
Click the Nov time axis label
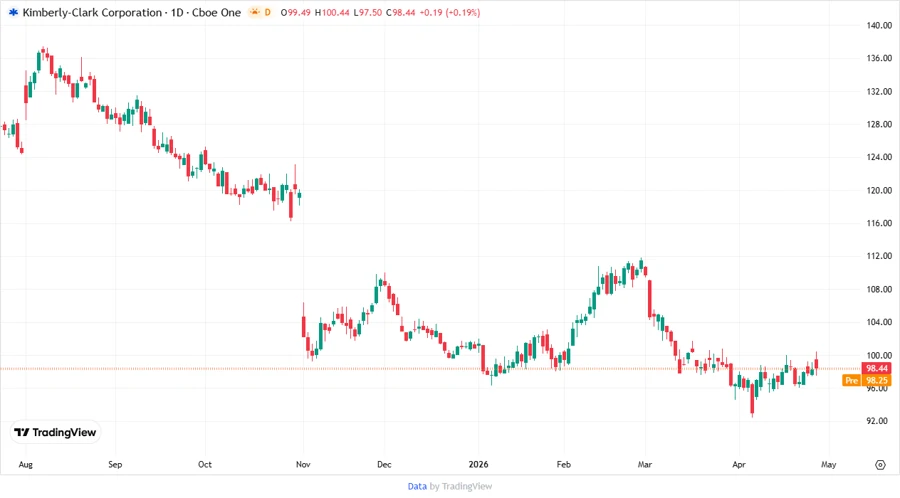click(x=303, y=464)
